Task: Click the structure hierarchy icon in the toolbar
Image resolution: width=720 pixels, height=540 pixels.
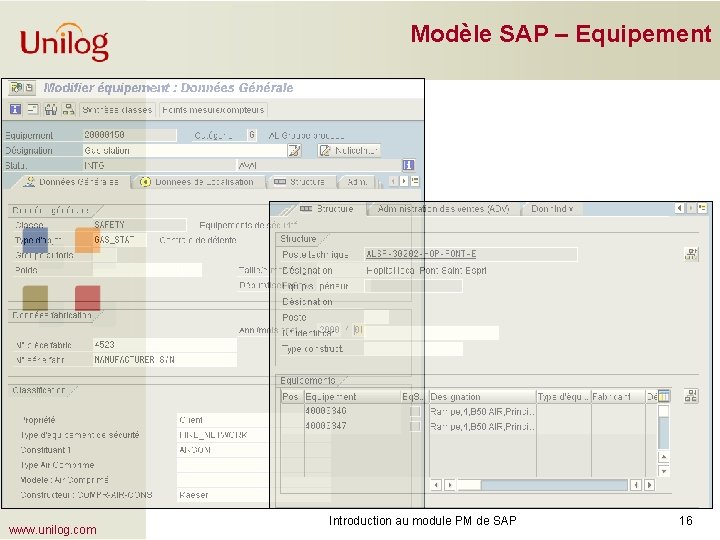Action: pyautogui.click(x=68, y=109)
